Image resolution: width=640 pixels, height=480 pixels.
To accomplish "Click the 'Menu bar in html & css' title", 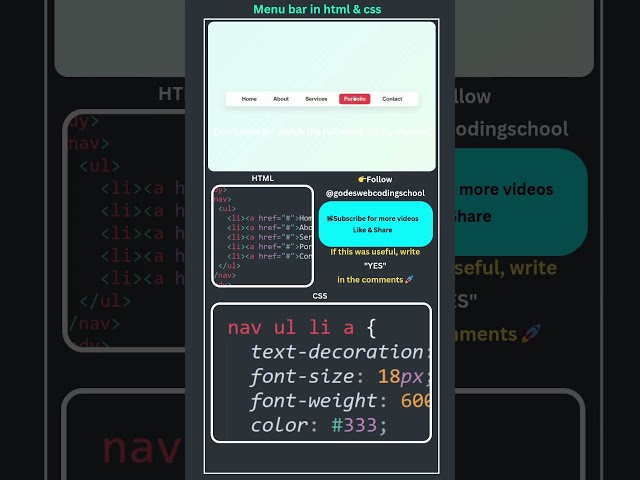I will pos(317,9).
